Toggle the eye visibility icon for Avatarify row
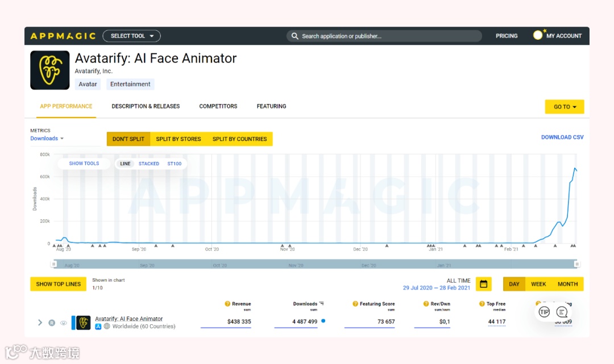 pyautogui.click(x=64, y=323)
